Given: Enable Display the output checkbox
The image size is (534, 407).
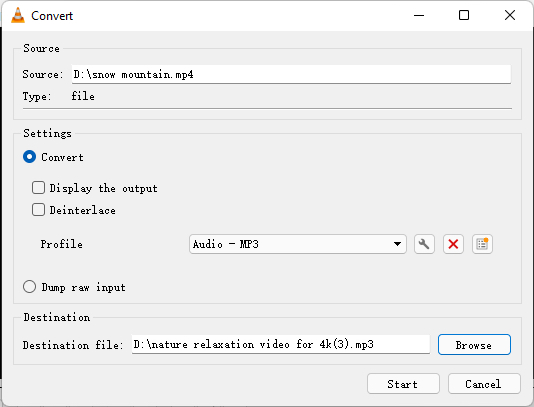Looking at the screenshot, I should click(38, 188).
